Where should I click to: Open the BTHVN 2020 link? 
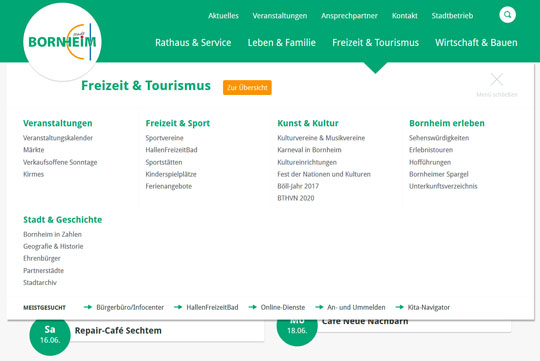(x=296, y=198)
